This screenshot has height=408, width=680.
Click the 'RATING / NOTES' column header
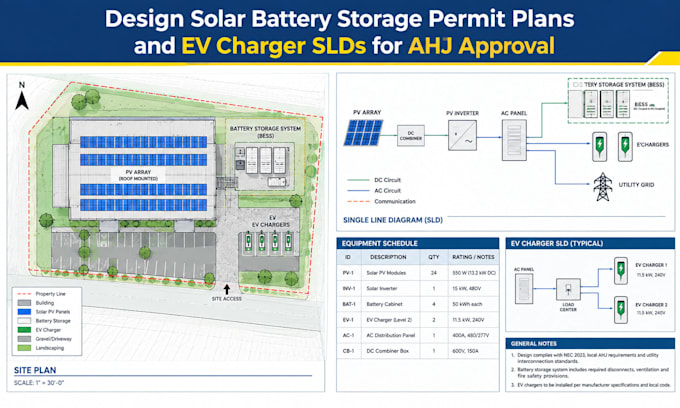(473, 257)
